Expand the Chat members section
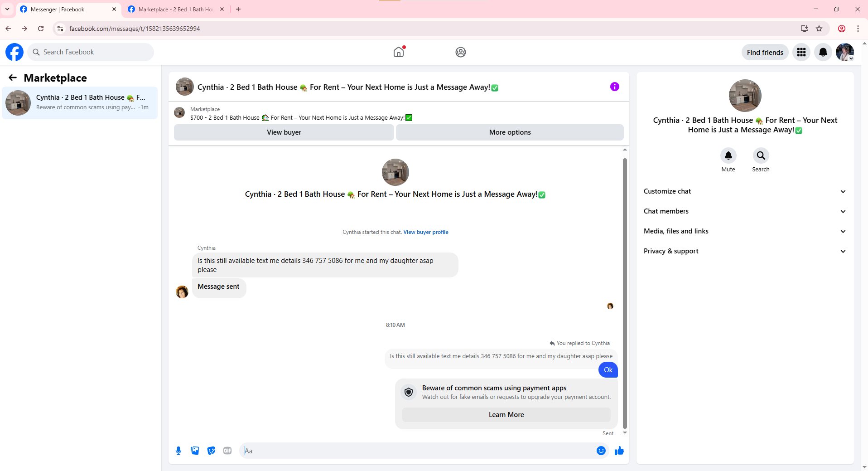 pyautogui.click(x=745, y=211)
